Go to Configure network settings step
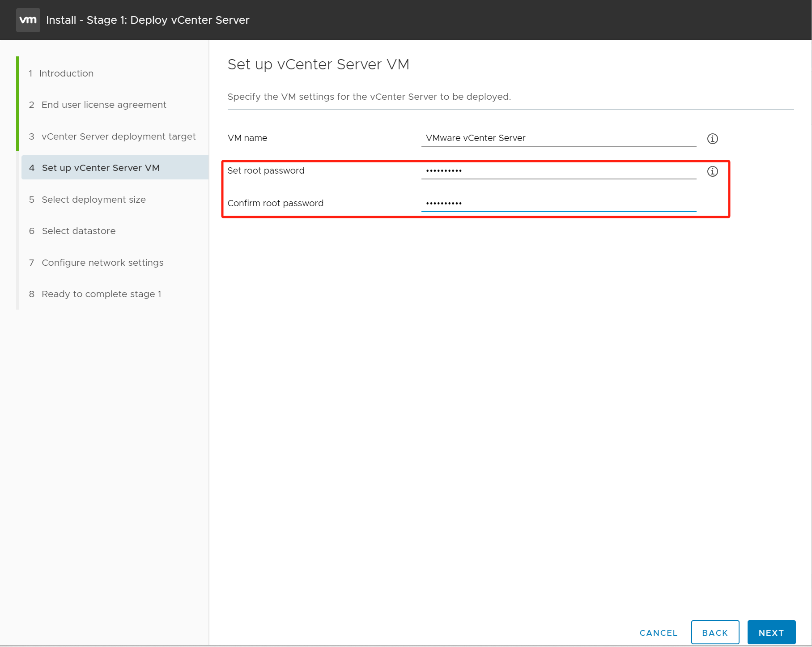The image size is (812, 647). pyautogui.click(x=102, y=263)
